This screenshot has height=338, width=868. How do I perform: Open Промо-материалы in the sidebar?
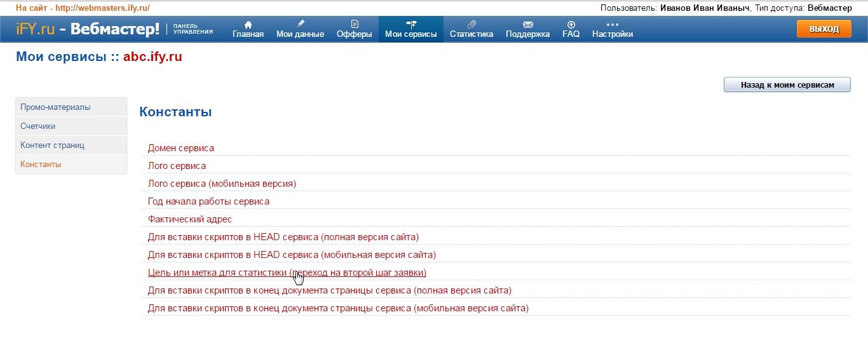(x=55, y=107)
